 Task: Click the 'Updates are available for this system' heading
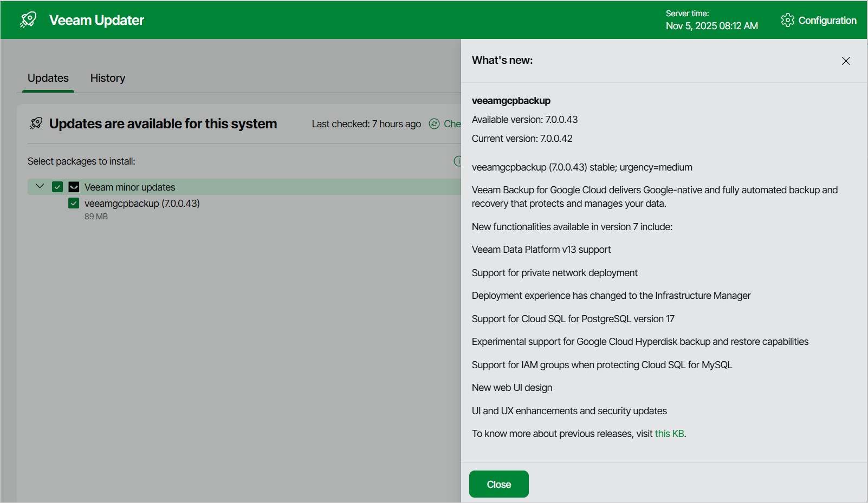(x=163, y=124)
